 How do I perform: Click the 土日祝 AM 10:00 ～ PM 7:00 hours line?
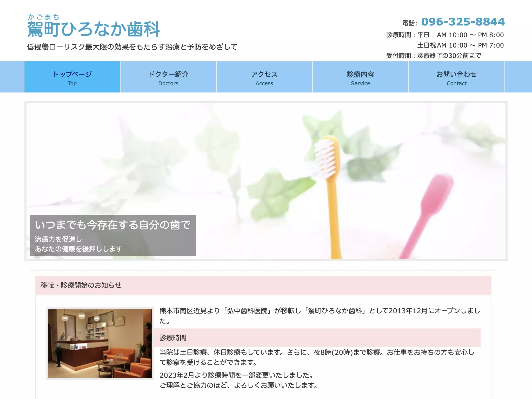(x=461, y=45)
